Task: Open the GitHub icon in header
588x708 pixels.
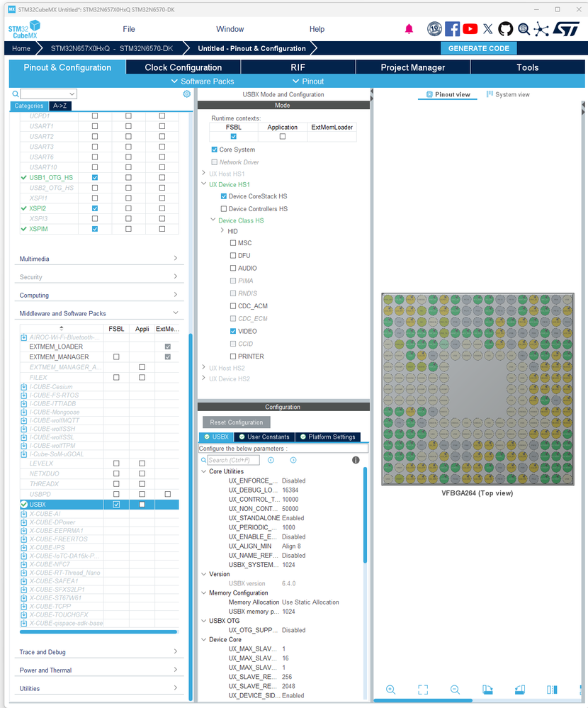Action: pyautogui.click(x=505, y=29)
